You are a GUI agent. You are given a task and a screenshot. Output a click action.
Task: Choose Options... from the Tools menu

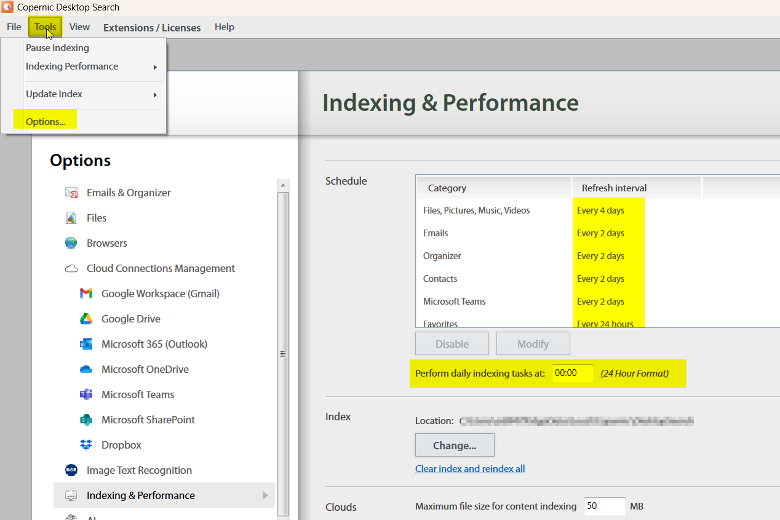pyautogui.click(x=45, y=121)
